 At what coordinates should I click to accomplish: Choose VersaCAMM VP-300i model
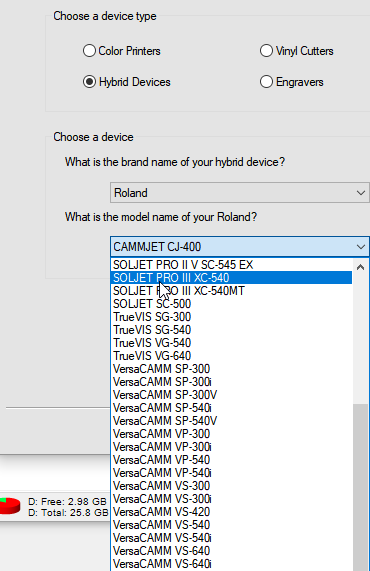pos(231,447)
